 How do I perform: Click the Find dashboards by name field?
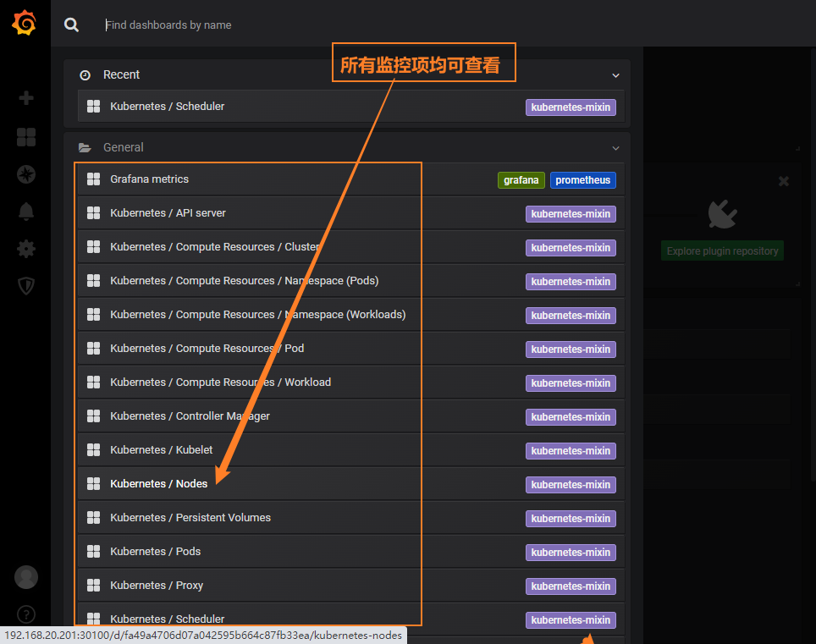coord(339,25)
